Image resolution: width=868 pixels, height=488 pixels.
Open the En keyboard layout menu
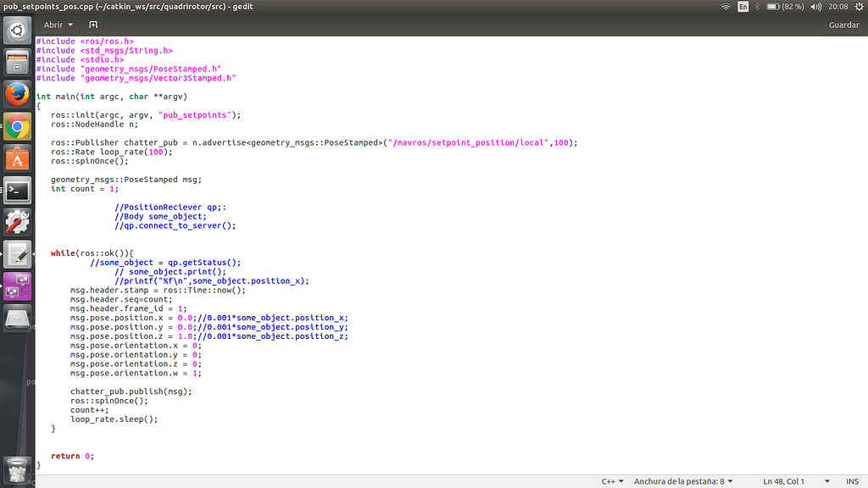[744, 7]
